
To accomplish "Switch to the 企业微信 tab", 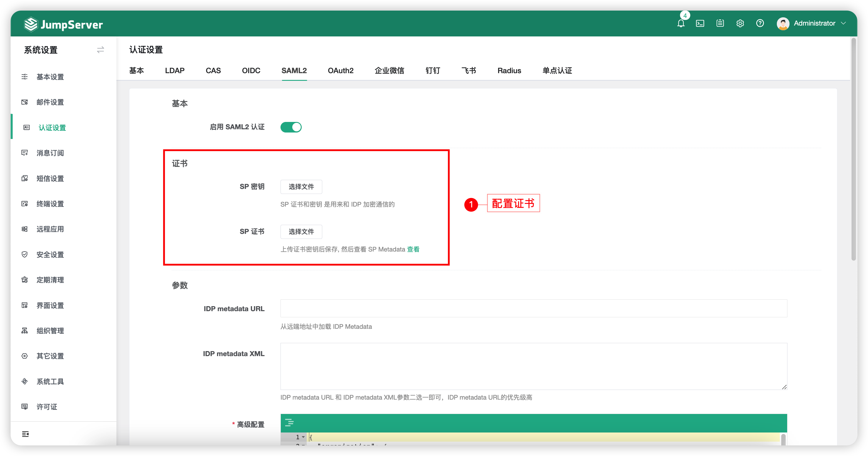I will [389, 71].
